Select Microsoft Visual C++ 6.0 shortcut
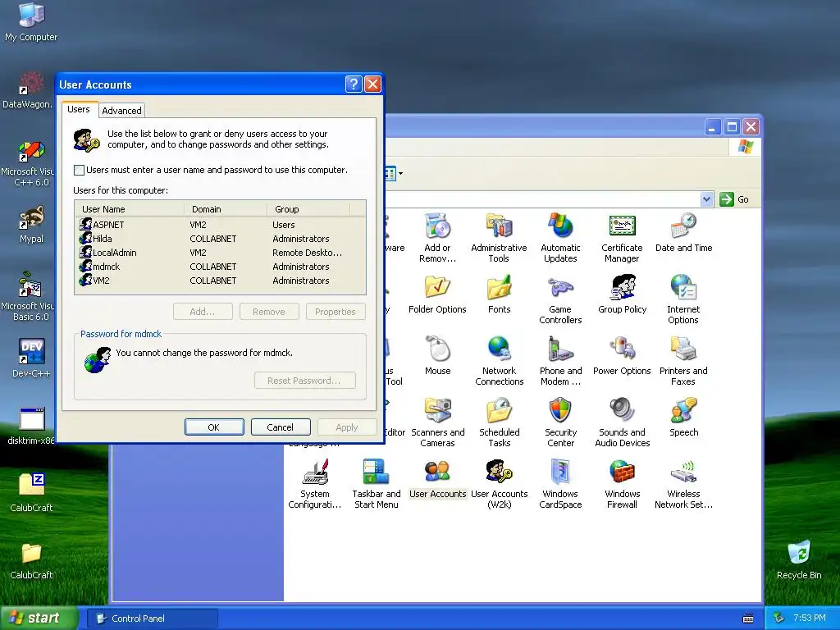The height and width of the screenshot is (630, 840). pyautogui.click(x=27, y=162)
